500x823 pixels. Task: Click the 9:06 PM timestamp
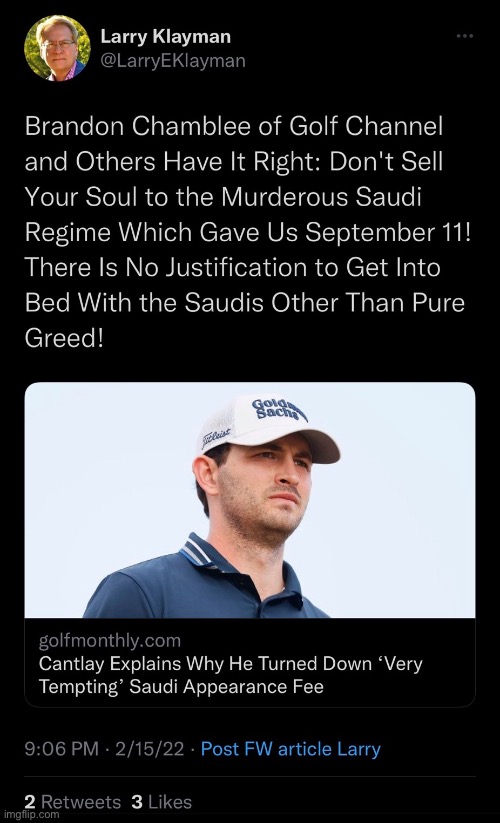pyautogui.click(x=61, y=749)
